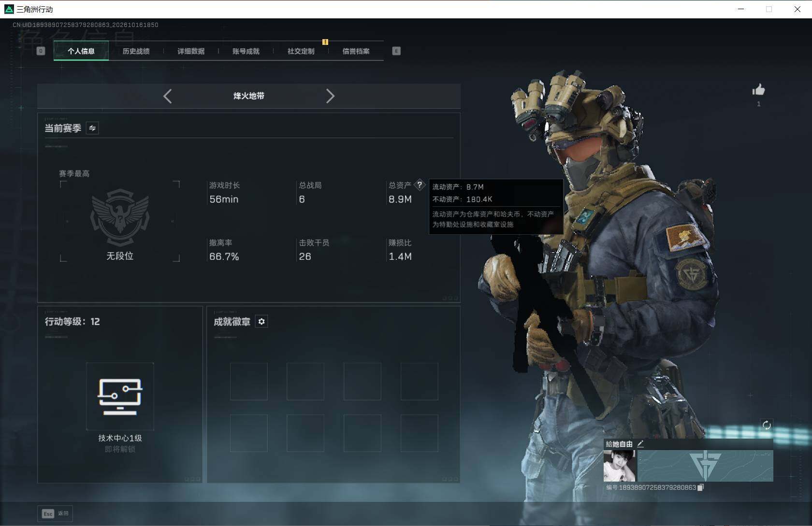Switch to 账号成就 tab
Screen dimensions: 812x526
coord(246,51)
